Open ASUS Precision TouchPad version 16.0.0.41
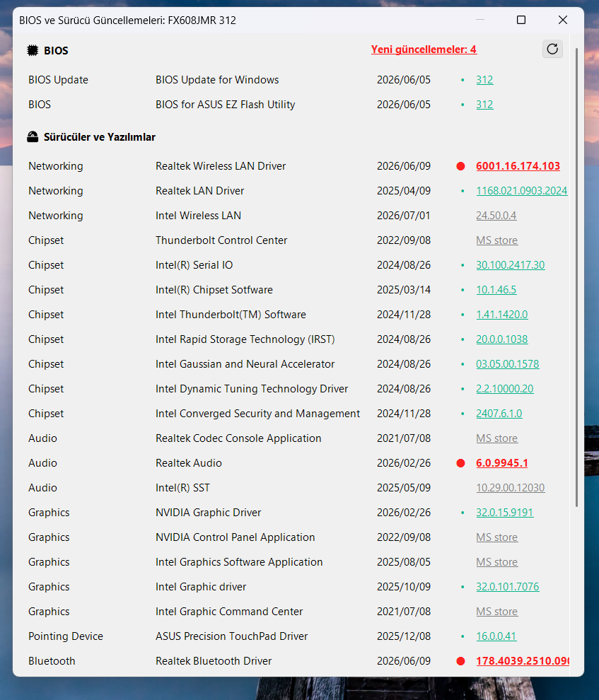This screenshot has height=700, width=599. point(496,636)
